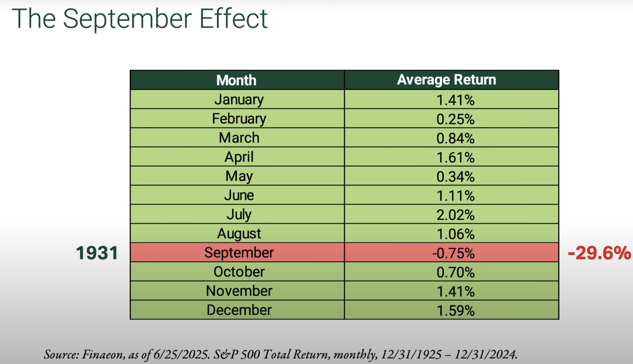This screenshot has width=633, height=364.
Task: Click the "1931" year label
Action: [97, 253]
